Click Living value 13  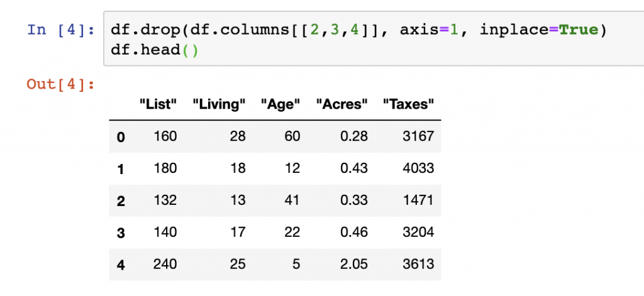[x=238, y=200]
